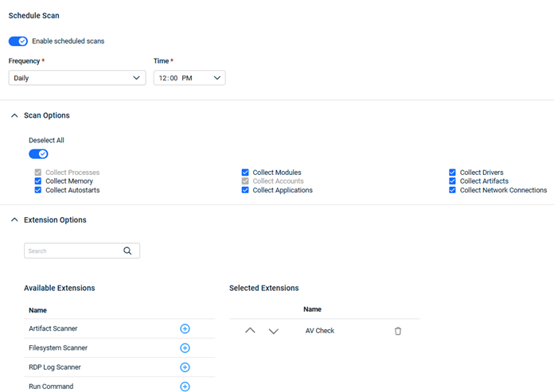554x392 pixels.
Task: Open the Frequency dropdown set to Daily
Action: coord(77,78)
